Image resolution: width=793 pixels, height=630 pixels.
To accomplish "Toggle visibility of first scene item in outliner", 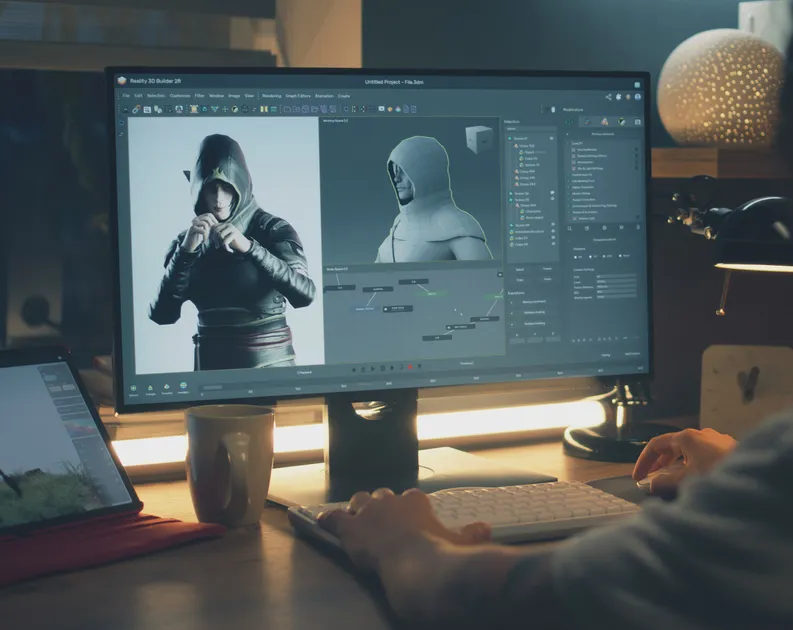I will coord(553,136).
